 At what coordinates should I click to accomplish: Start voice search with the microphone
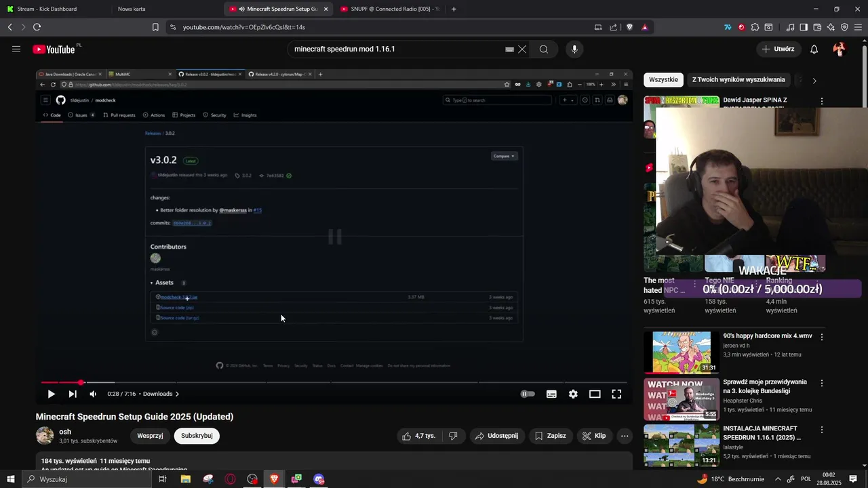574,49
